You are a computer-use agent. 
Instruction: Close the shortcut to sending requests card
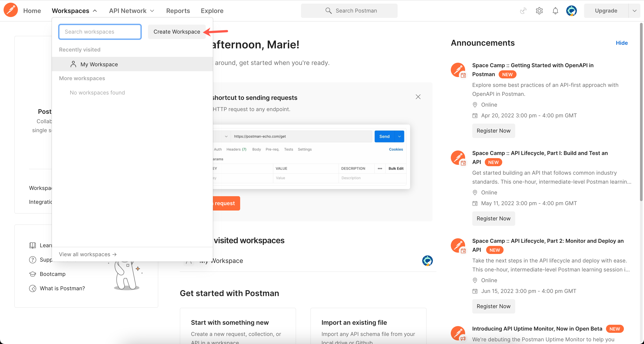pyautogui.click(x=418, y=97)
